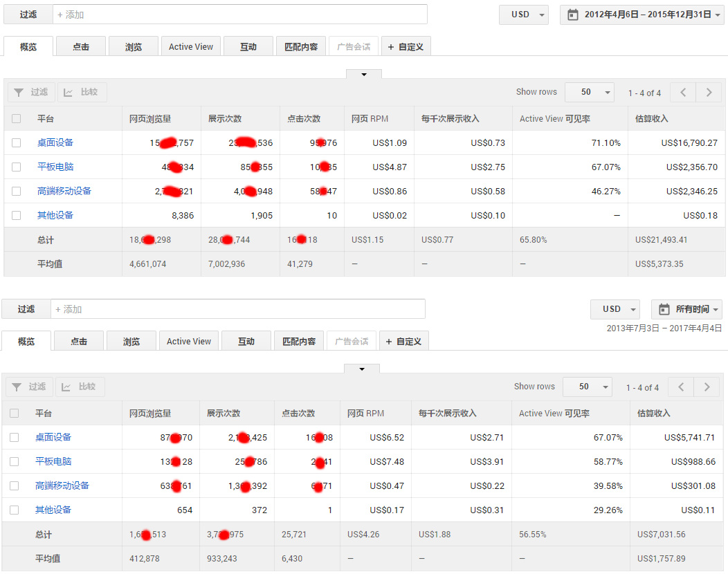Switch to the 点击 tab in upper report
This screenshot has height=574, width=728.
point(81,46)
